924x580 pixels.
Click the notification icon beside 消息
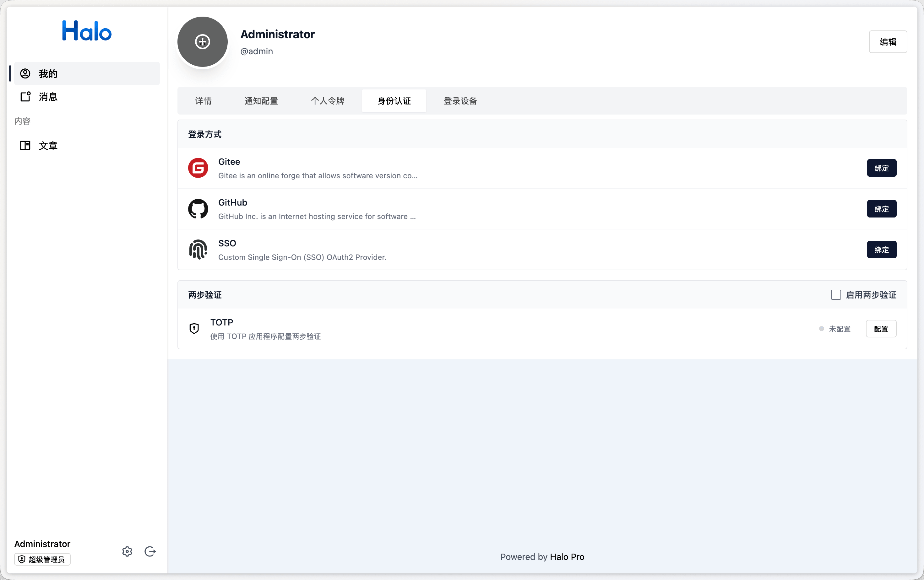tap(25, 97)
